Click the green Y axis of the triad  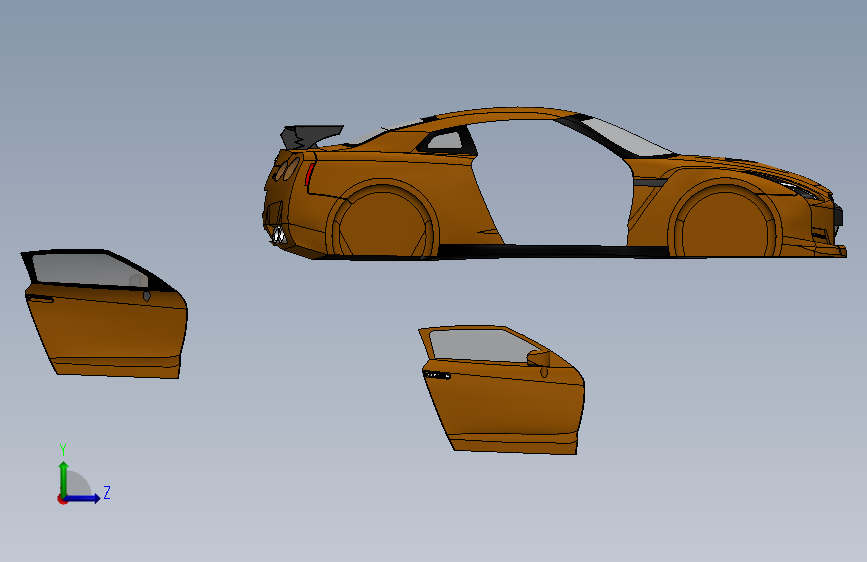coord(64,479)
